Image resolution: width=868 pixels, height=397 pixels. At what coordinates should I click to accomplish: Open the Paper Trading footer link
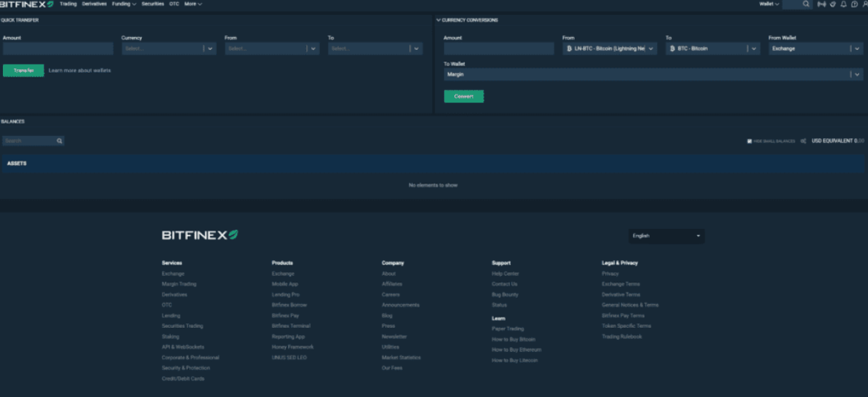tap(508, 329)
